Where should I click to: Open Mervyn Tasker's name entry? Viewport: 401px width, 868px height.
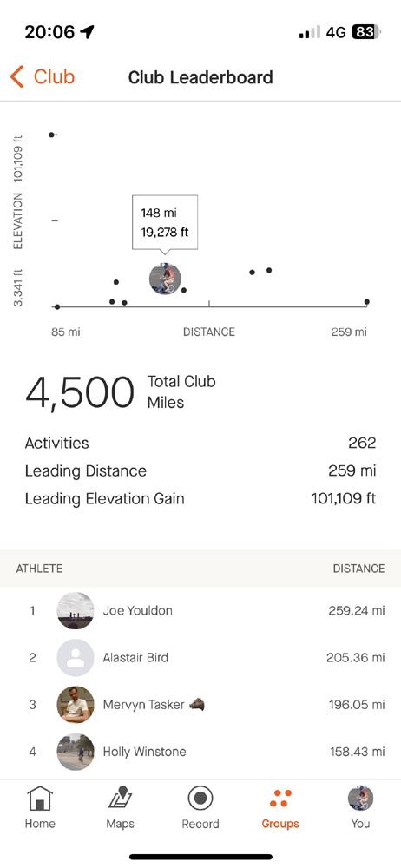click(x=142, y=705)
